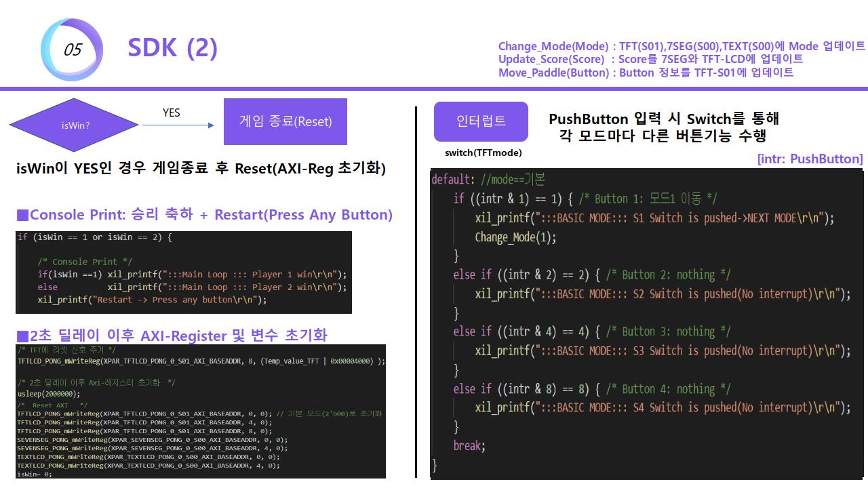The image size is (868, 488).
Task: Click the else if ((intr & 8) == 8) line
Action: (592, 388)
